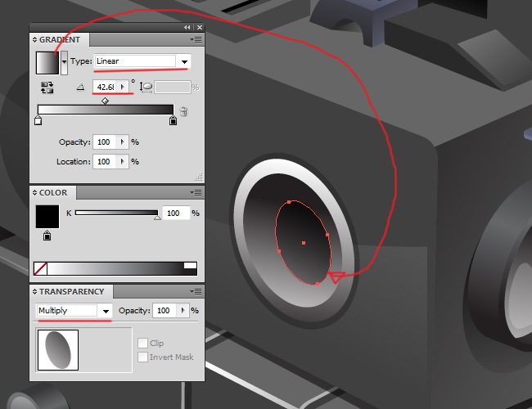Select the black gradient stop

pyautogui.click(x=173, y=119)
